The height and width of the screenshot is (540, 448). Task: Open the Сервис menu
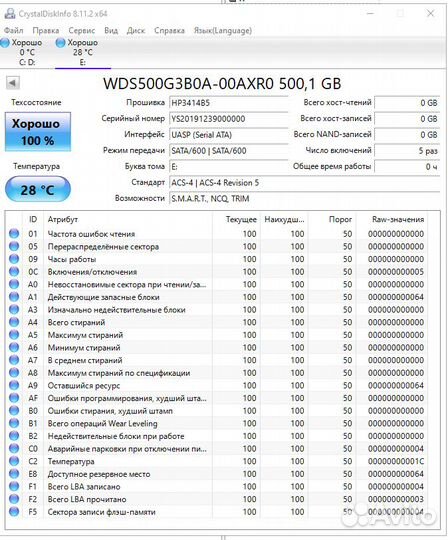[x=82, y=30]
